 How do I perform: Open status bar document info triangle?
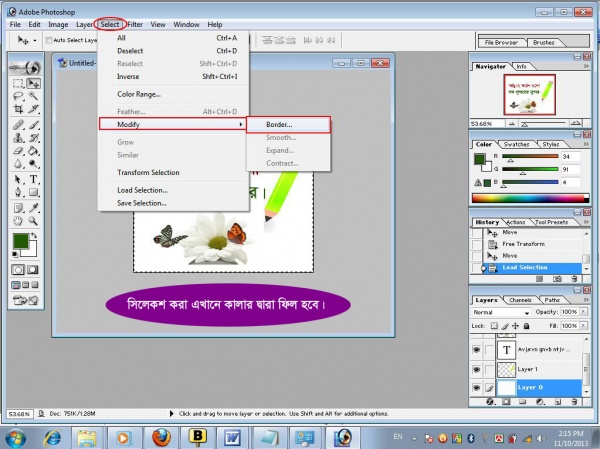pyautogui.click(x=171, y=413)
